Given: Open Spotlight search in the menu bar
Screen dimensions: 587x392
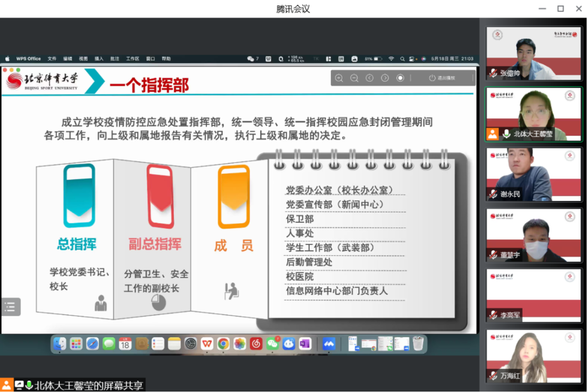Looking at the screenshot, I should [402, 59].
